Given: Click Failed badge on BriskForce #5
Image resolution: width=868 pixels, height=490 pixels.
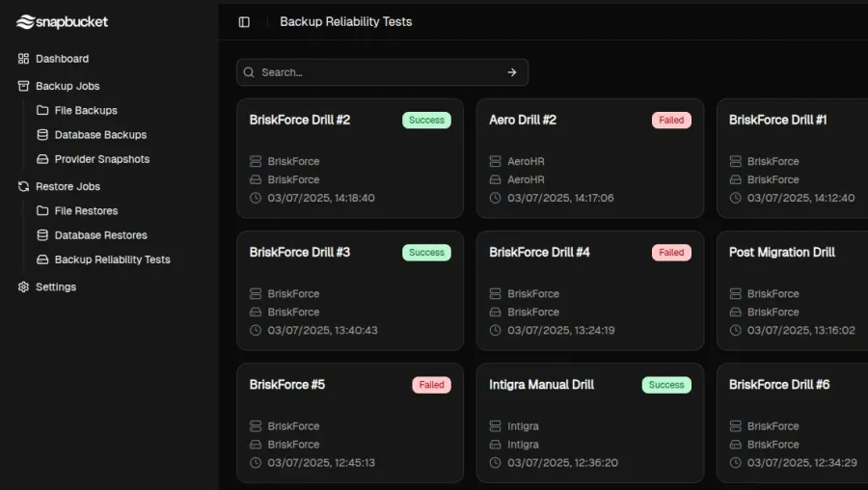Looking at the screenshot, I should pos(431,385).
